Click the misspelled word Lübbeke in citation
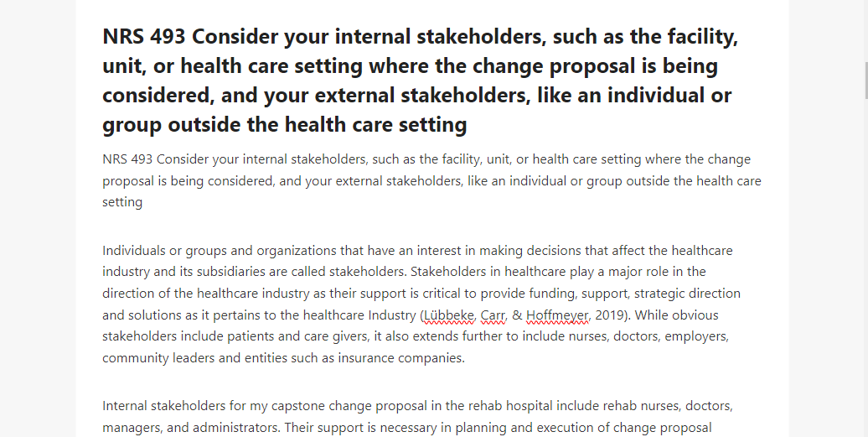This screenshot has width=868, height=437. (449, 315)
